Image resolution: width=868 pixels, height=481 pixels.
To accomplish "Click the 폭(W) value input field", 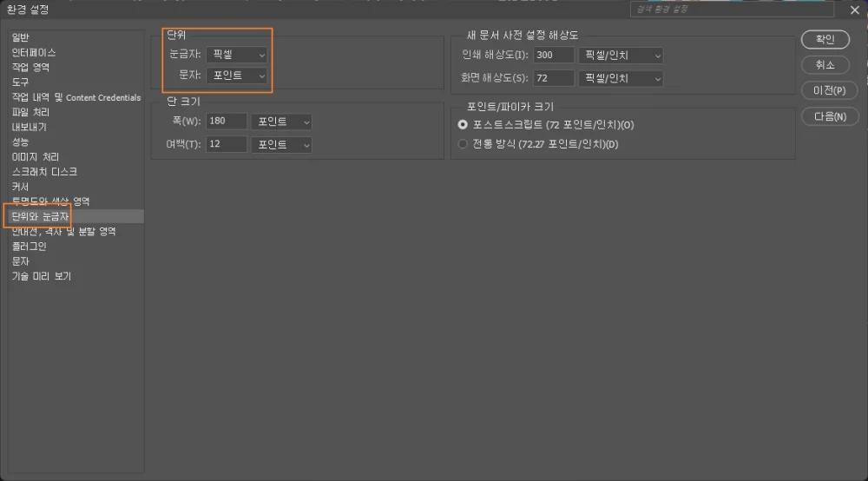I will tap(227, 122).
